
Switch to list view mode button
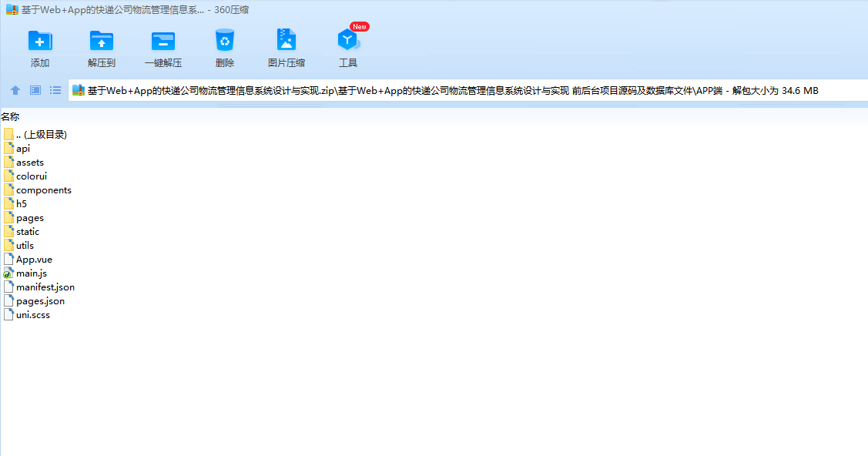55,90
